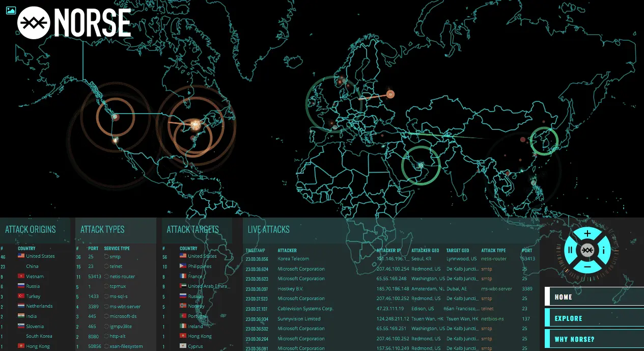Zoom out with the minus control

click(587, 266)
